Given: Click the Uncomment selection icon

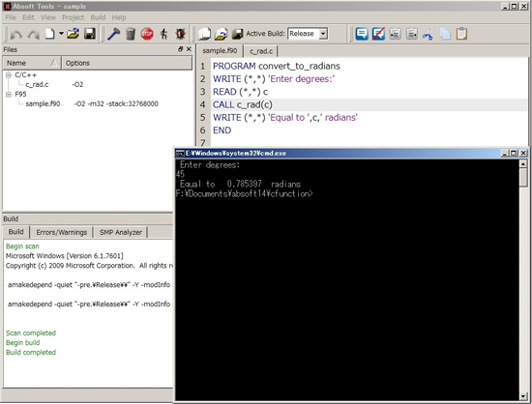Looking at the screenshot, I should (378, 34).
